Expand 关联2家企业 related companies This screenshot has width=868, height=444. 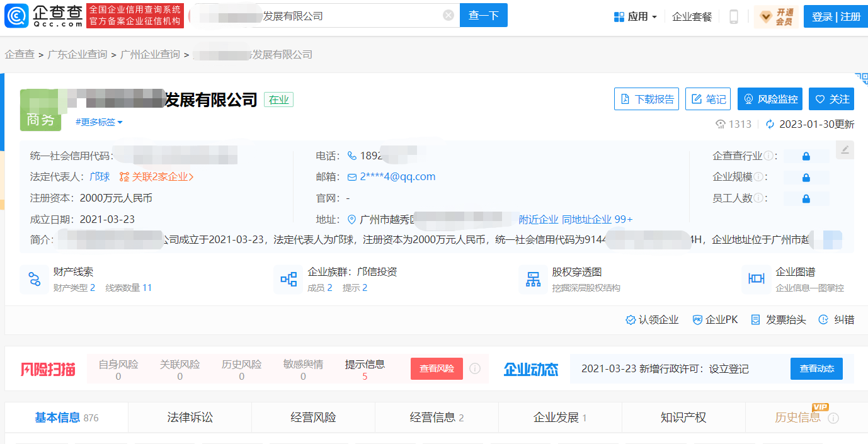[157, 177]
